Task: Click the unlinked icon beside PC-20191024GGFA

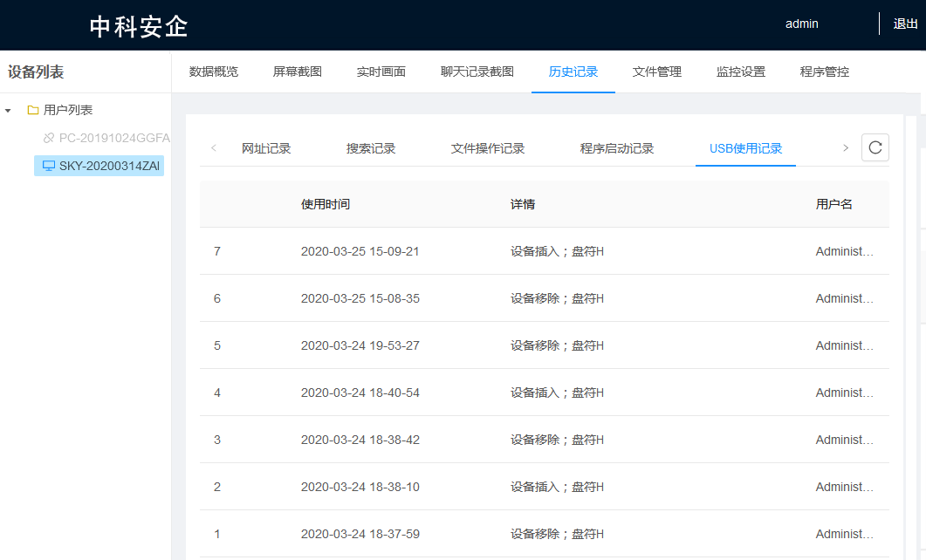Action: click(49, 138)
